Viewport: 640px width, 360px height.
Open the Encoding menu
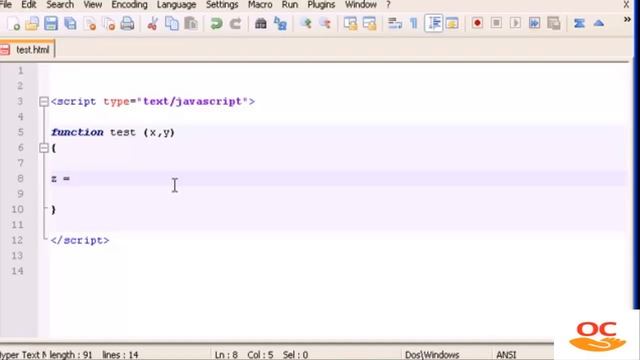(x=129, y=5)
